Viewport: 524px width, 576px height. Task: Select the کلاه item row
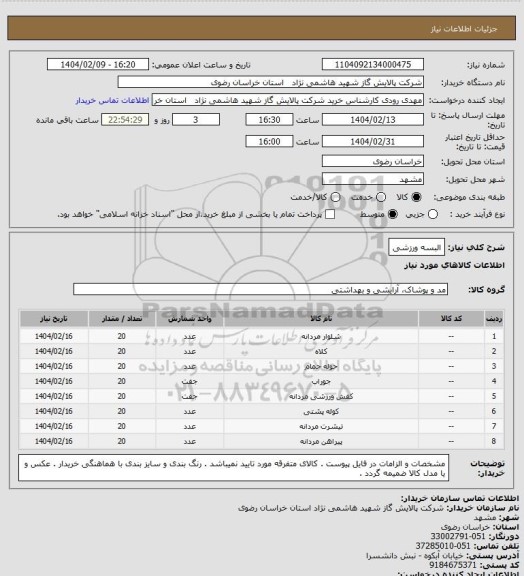click(x=262, y=351)
